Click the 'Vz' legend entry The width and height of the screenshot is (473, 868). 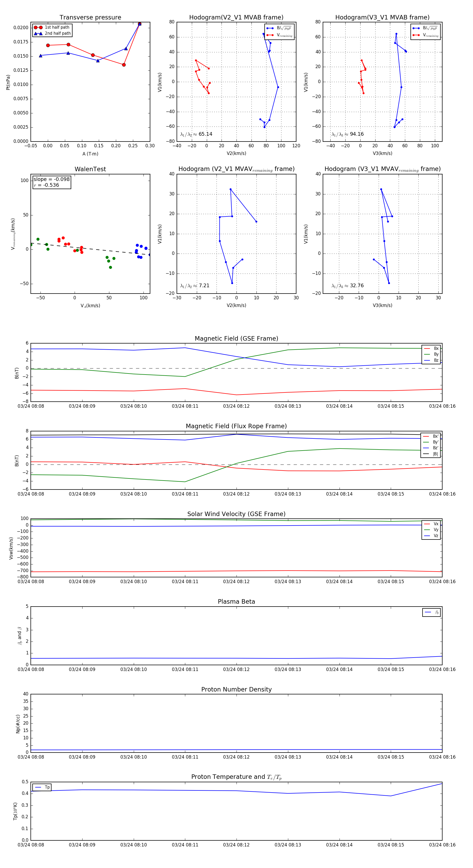pyautogui.click(x=431, y=536)
